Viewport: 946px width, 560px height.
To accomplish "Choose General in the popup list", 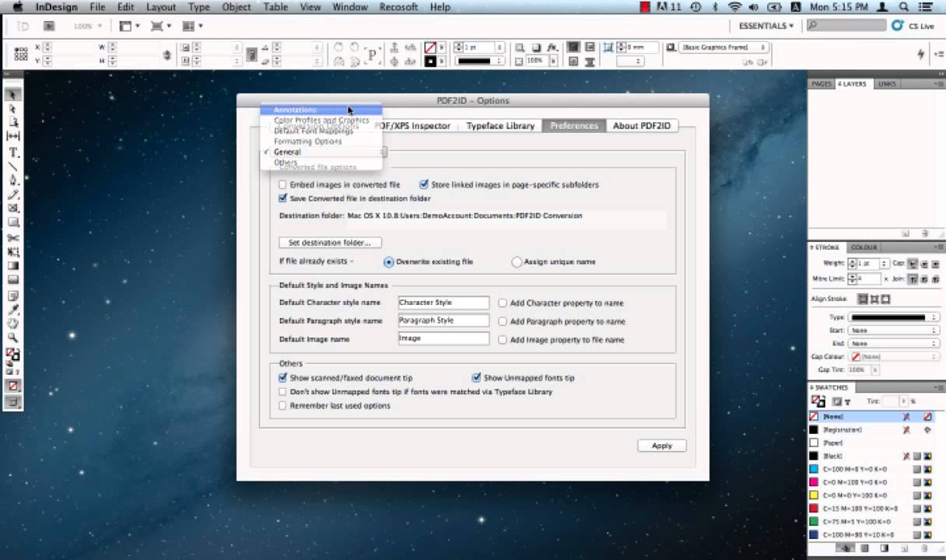I will (321, 152).
